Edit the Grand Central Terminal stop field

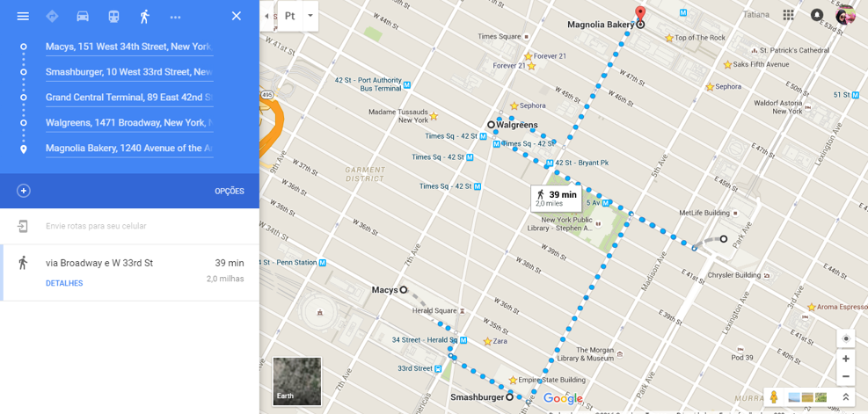(129, 98)
